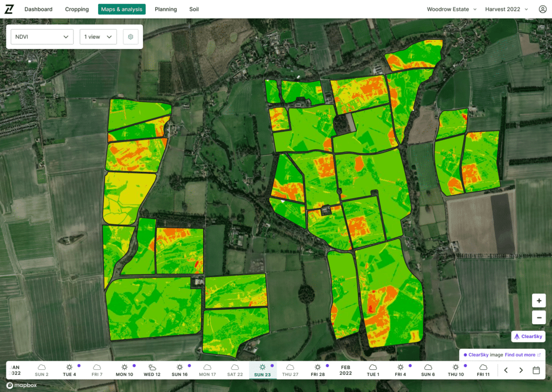Click the map settings gear icon

pos(130,37)
